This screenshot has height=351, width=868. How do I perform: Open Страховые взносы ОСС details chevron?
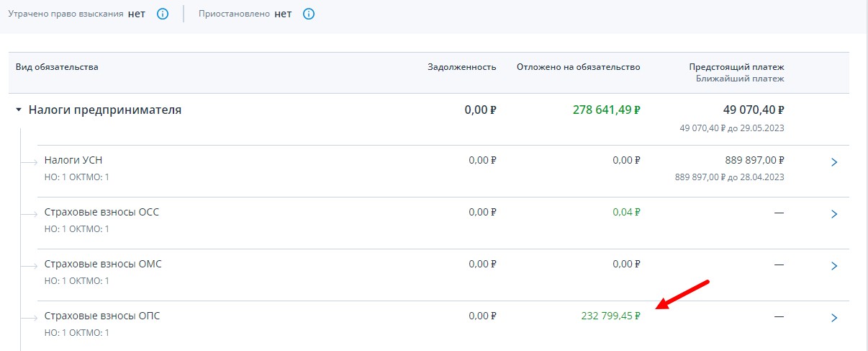coord(834,214)
